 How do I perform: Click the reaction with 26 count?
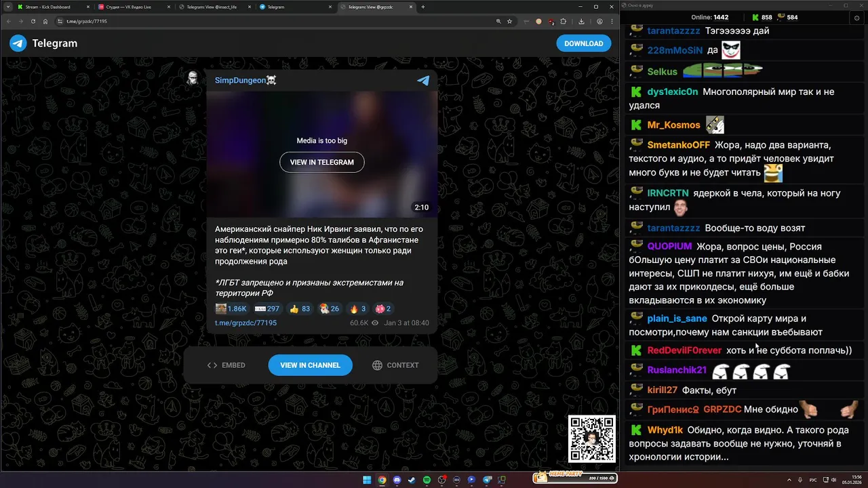pos(329,308)
